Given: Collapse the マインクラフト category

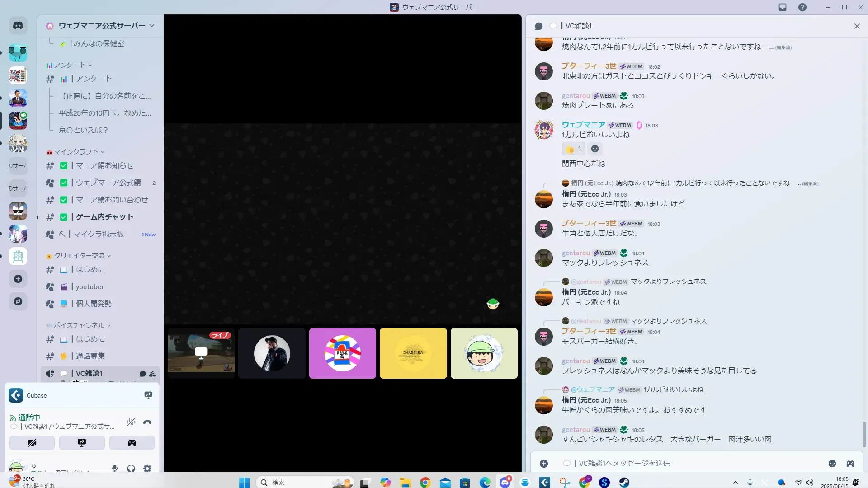Looking at the screenshot, I should 76,152.
